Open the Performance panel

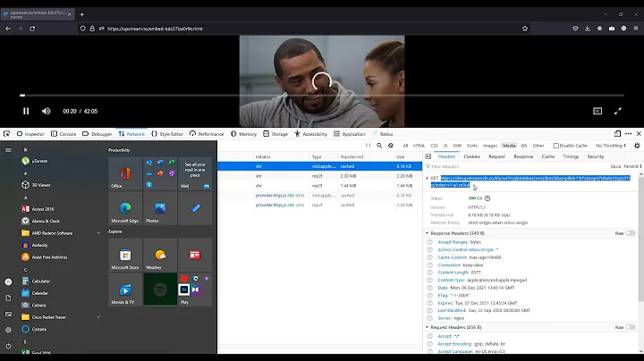coord(207,134)
